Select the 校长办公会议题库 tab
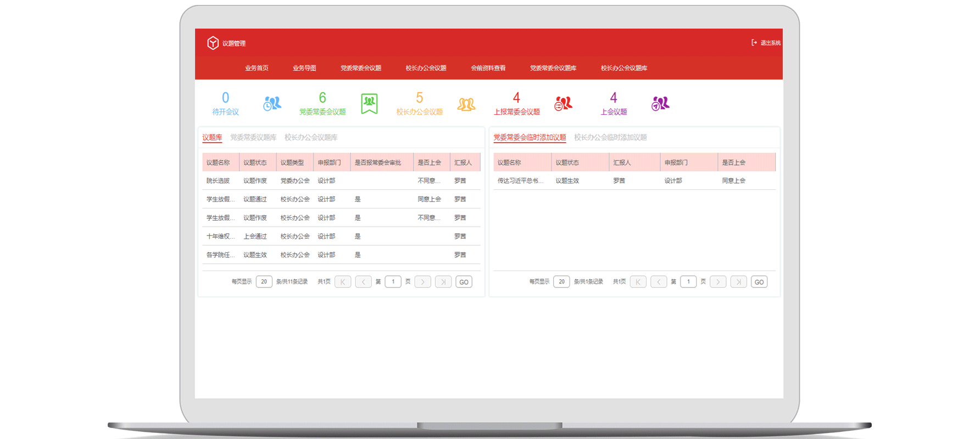The width and height of the screenshot is (980, 439). tap(311, 137)
